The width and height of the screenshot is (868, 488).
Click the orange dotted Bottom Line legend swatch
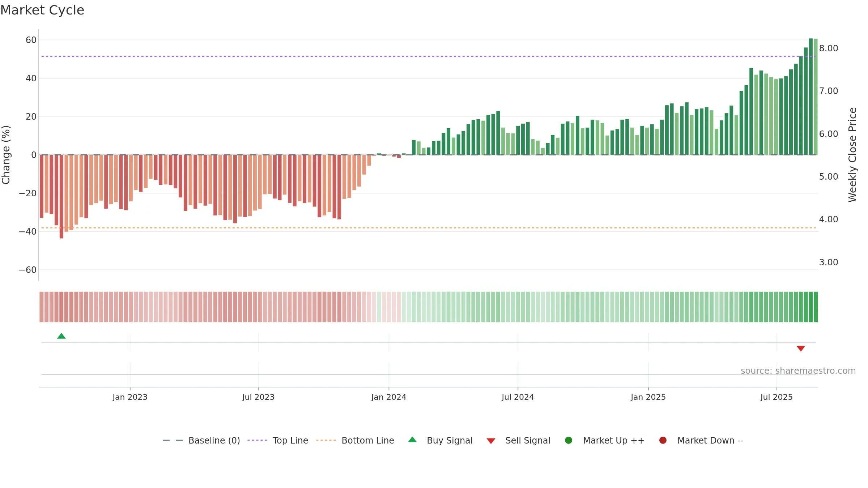pos(326,440)
